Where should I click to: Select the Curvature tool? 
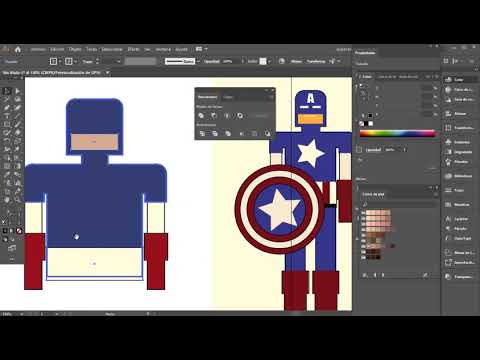tap(18, 107)
